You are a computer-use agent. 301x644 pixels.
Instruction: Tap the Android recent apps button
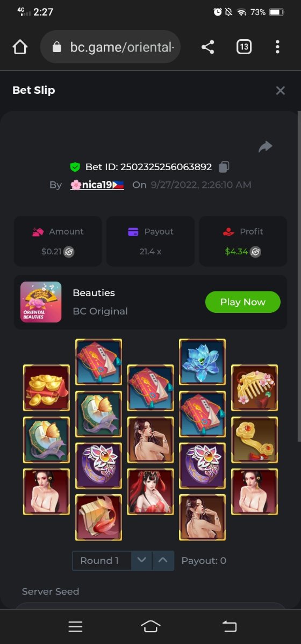point(75,626)
